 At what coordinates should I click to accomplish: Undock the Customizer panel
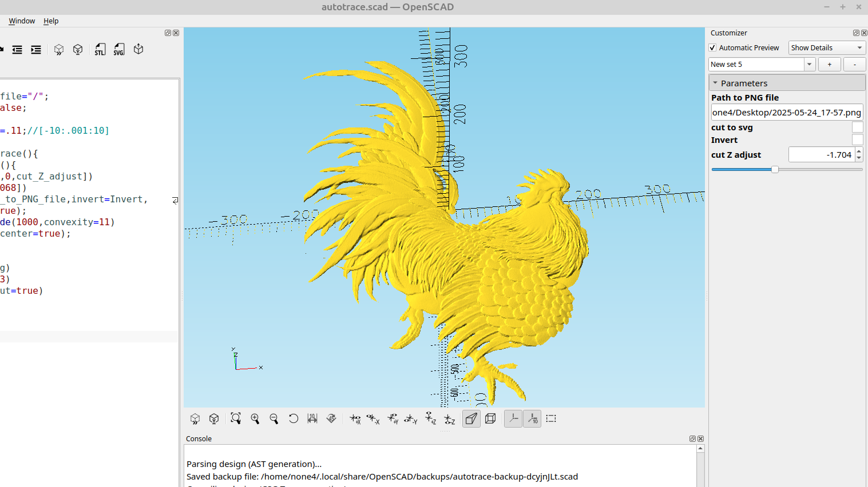point(856,33)
